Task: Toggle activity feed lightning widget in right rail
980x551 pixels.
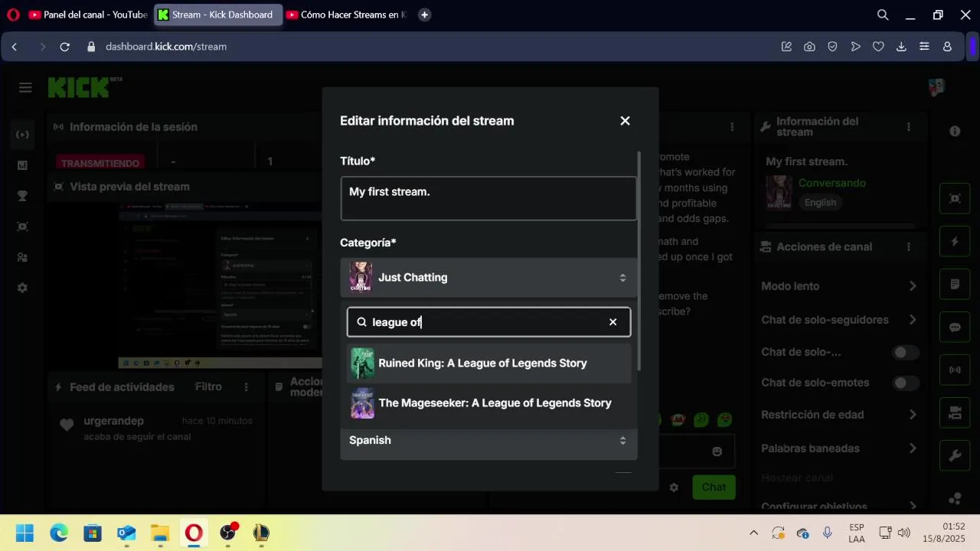Action: (955, 241)
